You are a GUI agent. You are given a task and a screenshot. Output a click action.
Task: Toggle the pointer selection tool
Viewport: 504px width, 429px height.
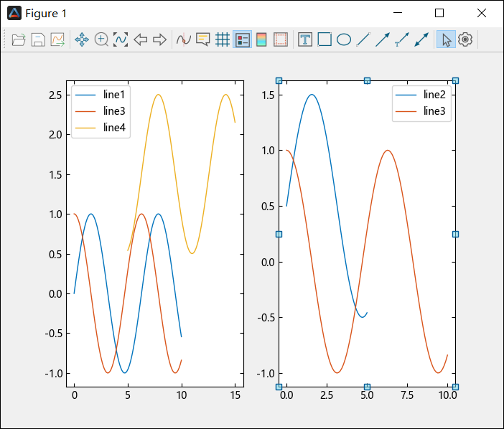coord(446,39)
